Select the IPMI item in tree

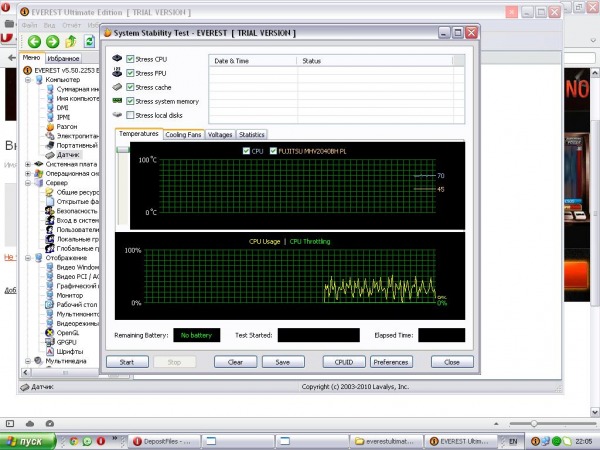click(x=63, y=117)
